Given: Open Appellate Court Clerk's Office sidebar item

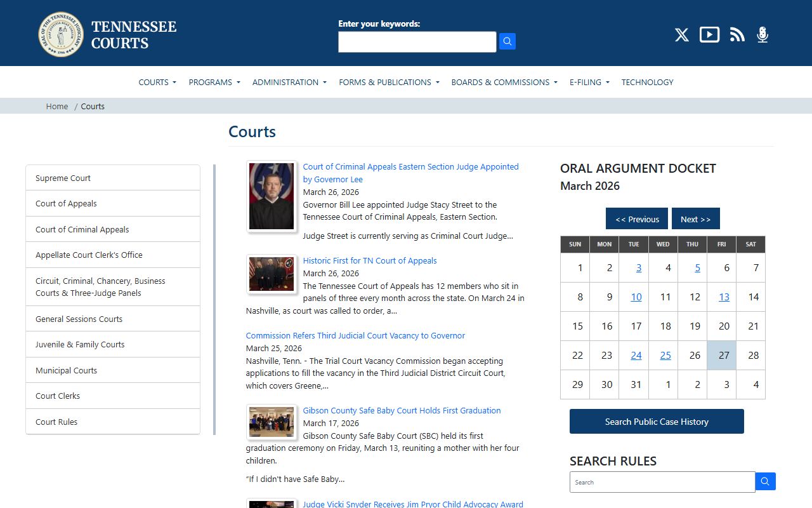Looking at the screenshot, I should tap(113, 255).
